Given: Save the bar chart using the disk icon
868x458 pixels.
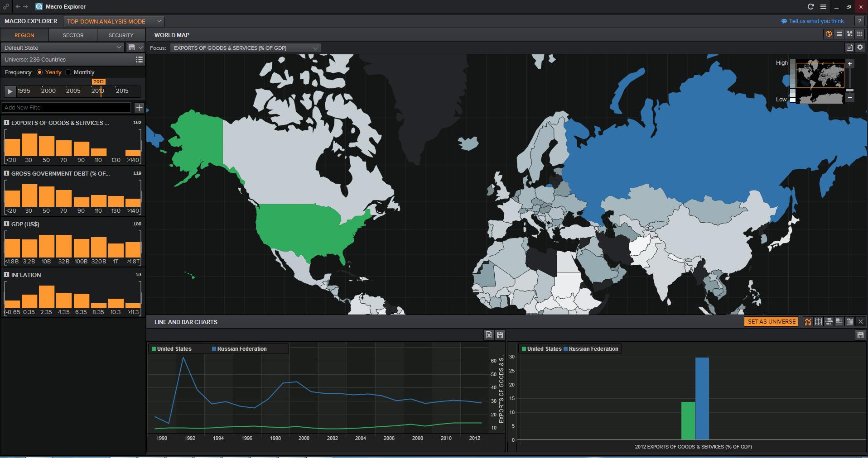Looking at the screenshot, I should point(860,335).
